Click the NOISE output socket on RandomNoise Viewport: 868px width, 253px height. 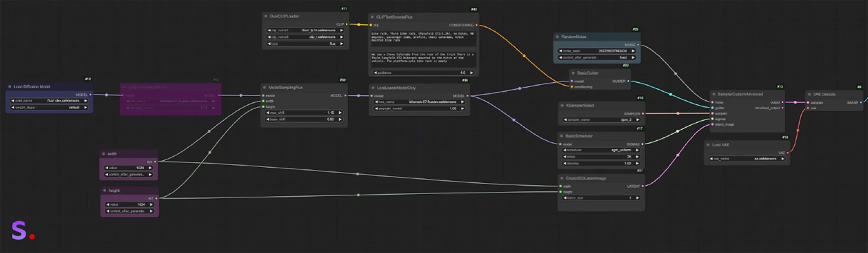(638, 45)
